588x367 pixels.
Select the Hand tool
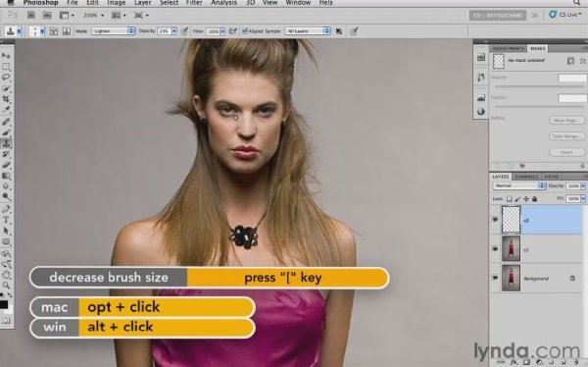point(6,275)
